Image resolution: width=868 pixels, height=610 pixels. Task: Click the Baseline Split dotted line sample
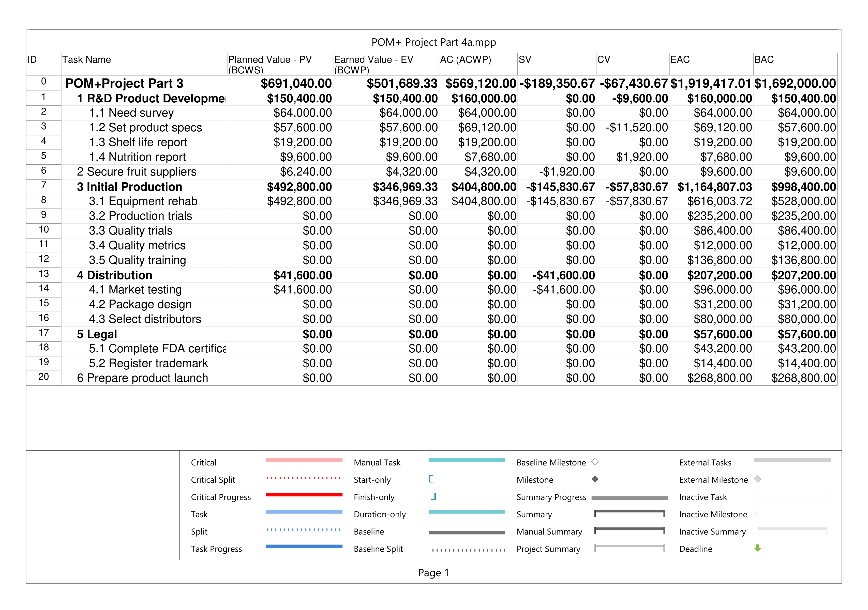(467, 550)
